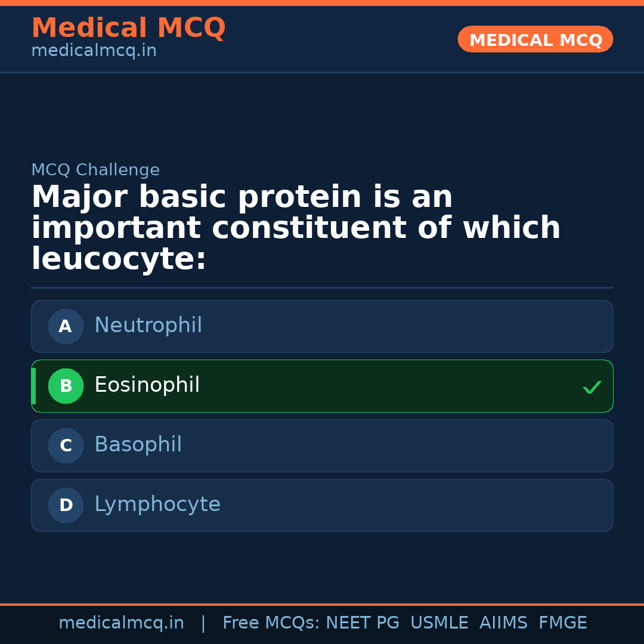Click the circular C option badge

click(x=66, y=445)
